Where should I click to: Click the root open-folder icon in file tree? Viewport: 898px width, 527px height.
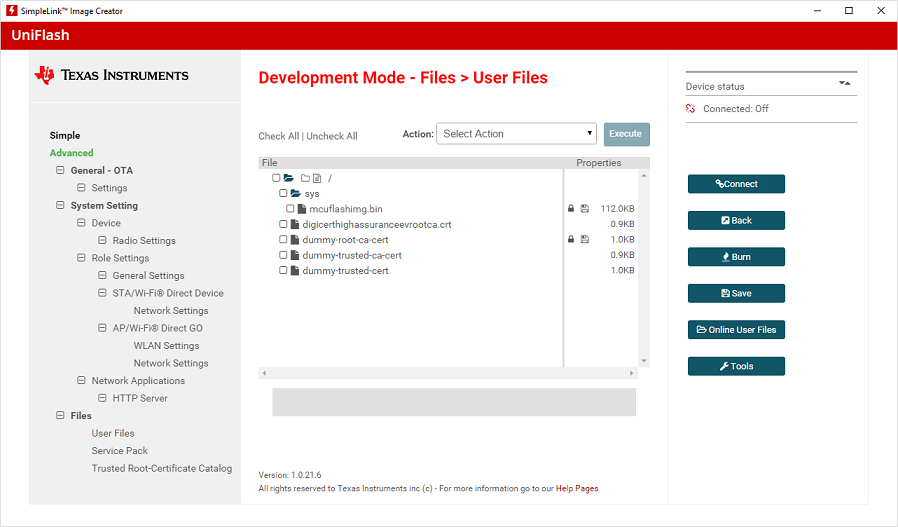click(289, 178)
